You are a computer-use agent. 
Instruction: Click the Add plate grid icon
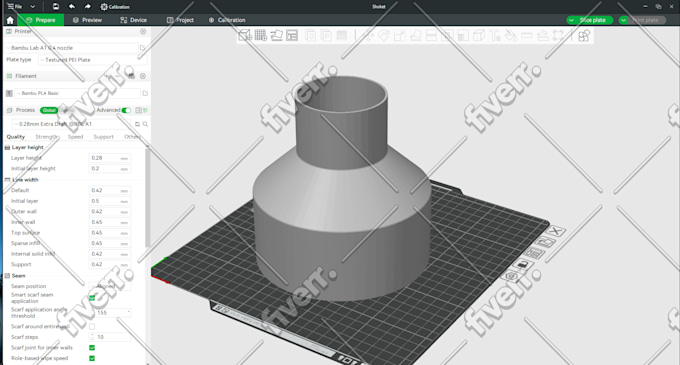(x=261, y=36)
